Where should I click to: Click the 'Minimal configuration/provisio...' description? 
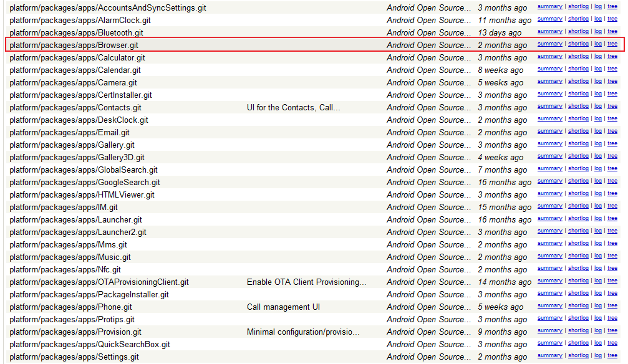tap(303, 332)
